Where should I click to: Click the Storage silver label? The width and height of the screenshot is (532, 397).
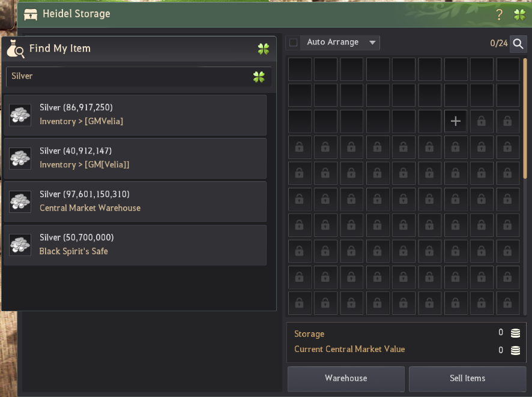click(x=309, y=334)
